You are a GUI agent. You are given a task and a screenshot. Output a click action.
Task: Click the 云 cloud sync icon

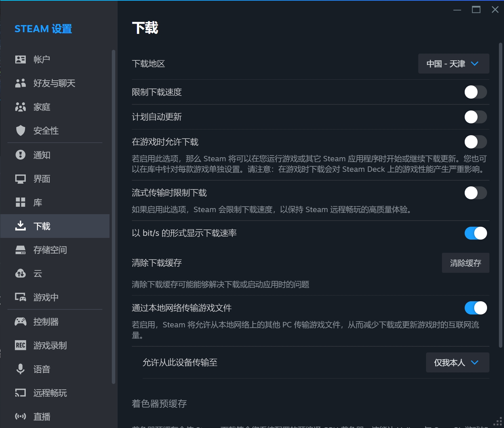tap(20, 273)
